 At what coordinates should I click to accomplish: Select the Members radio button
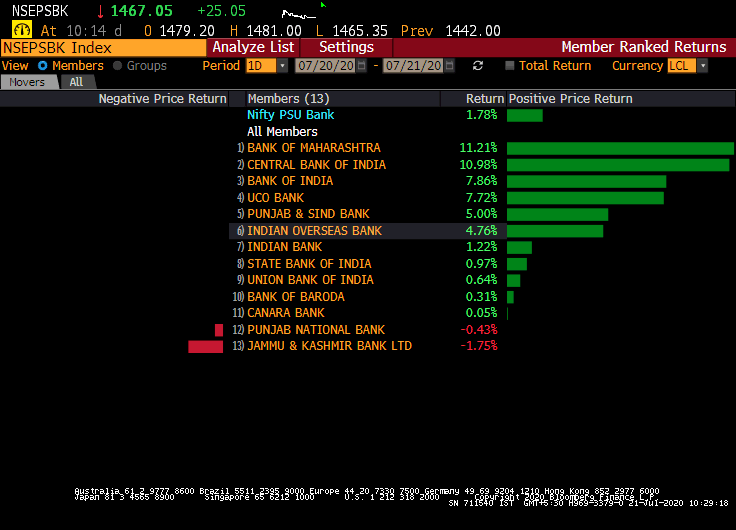[x=43, y=66]
